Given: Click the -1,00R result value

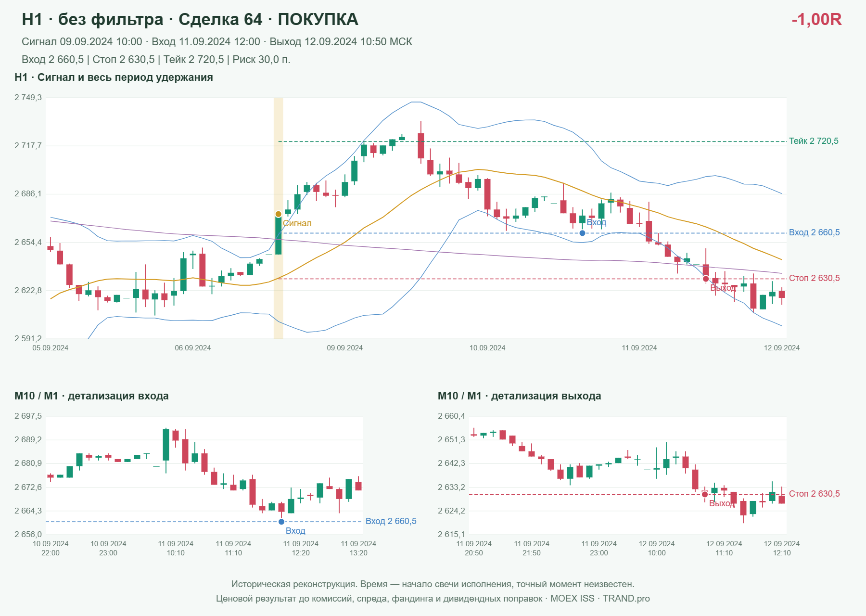Looking at the screenshot, I should 816,19.
